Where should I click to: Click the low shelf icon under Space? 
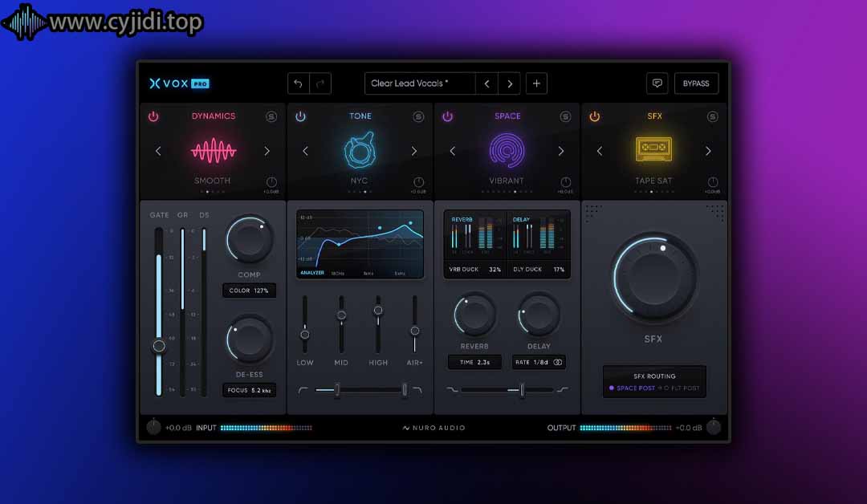[452, 390]
